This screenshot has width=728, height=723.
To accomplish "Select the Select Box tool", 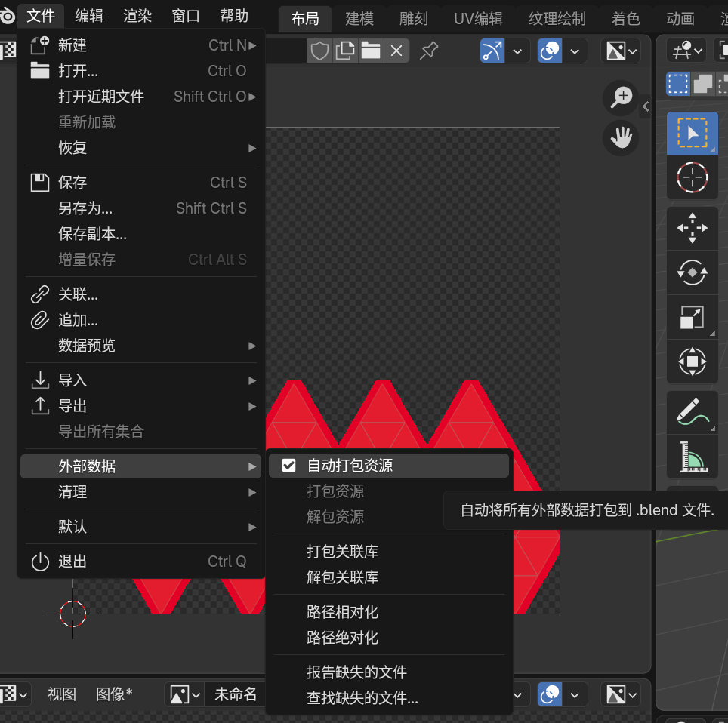I will pos(693,133).
